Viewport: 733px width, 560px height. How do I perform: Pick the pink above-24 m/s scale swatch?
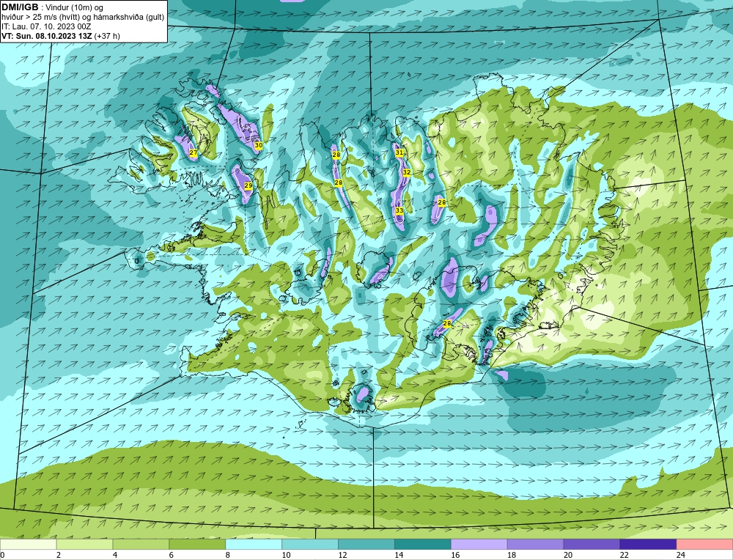[704, 545]
